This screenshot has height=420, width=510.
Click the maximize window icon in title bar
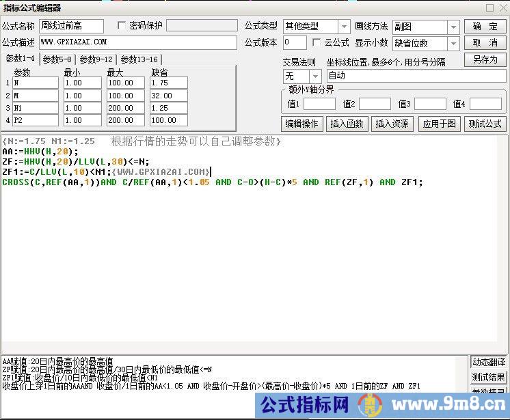[x=489, y=8]
